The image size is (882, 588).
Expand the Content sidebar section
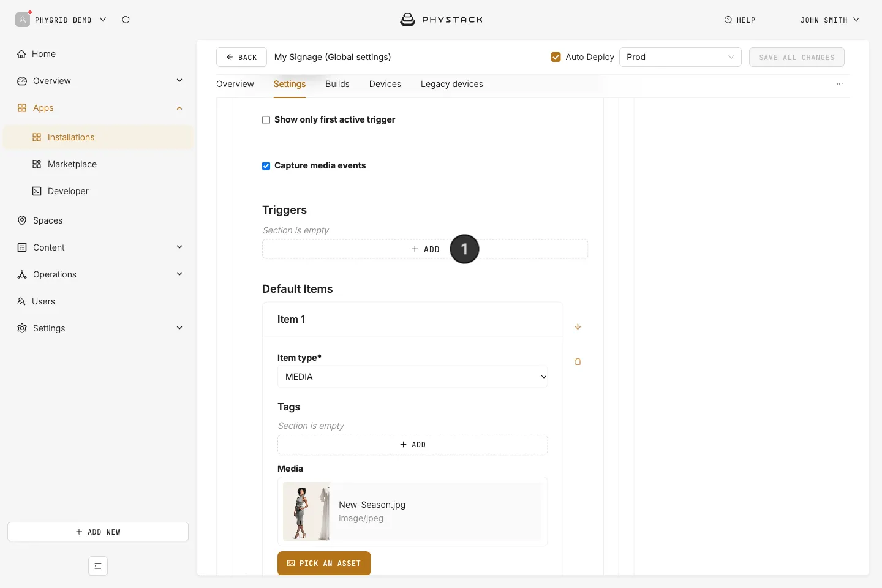(179, 247)
